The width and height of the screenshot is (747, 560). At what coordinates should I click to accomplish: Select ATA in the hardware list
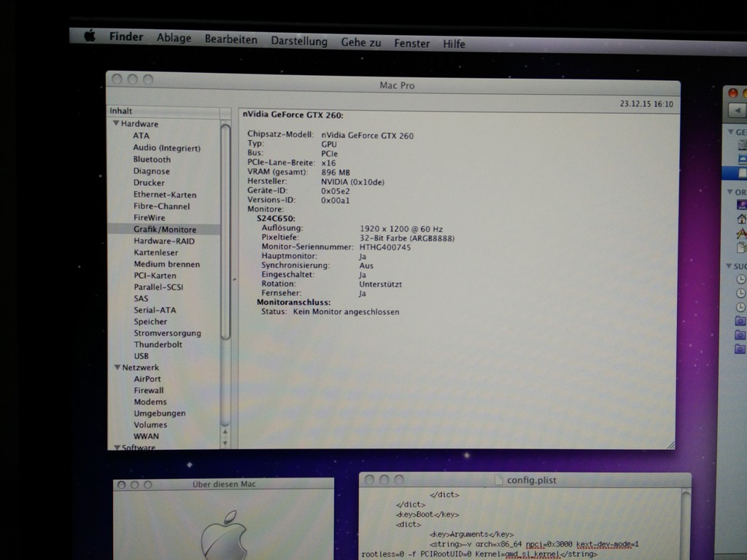141,135
